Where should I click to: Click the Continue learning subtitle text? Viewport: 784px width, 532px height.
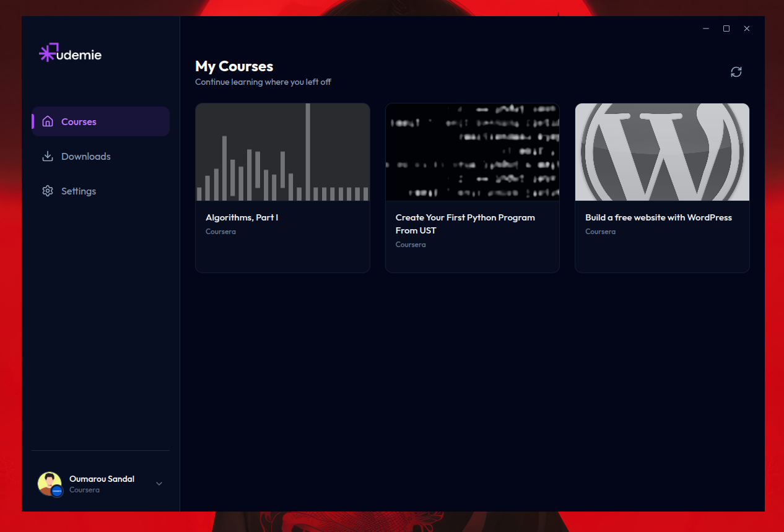pos(263,82)
